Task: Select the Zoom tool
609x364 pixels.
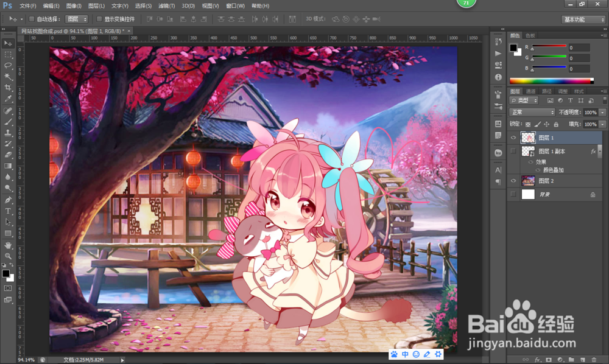Action: click(8, 256)
